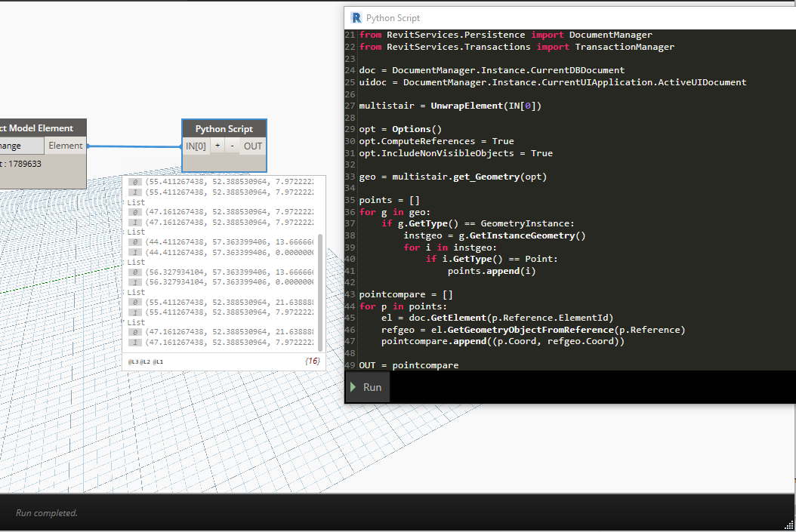
Task: Collapse the List containing 56.327934104 points
Action: pyautogui.click(x=136, y=262)
